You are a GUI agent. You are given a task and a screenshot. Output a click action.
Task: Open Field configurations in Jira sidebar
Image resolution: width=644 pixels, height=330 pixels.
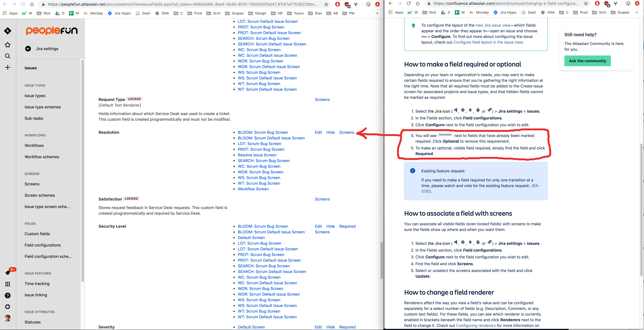pyautogui.click(x=42, y=245)
